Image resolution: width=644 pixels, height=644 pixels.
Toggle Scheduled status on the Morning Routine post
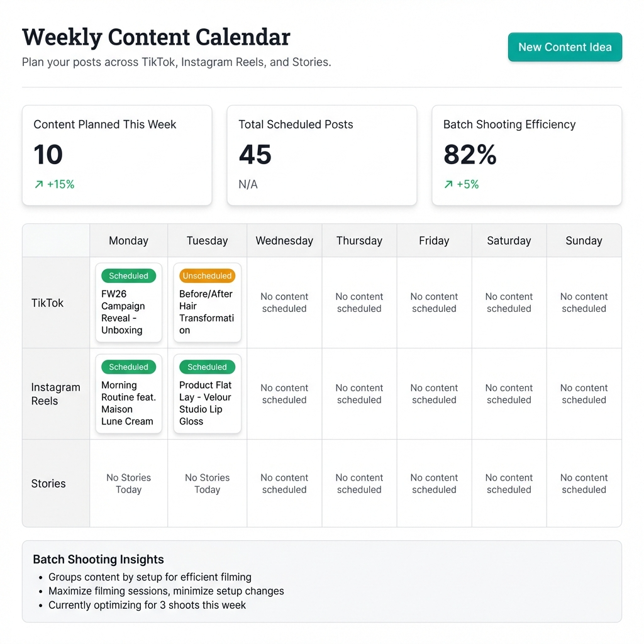128,367
